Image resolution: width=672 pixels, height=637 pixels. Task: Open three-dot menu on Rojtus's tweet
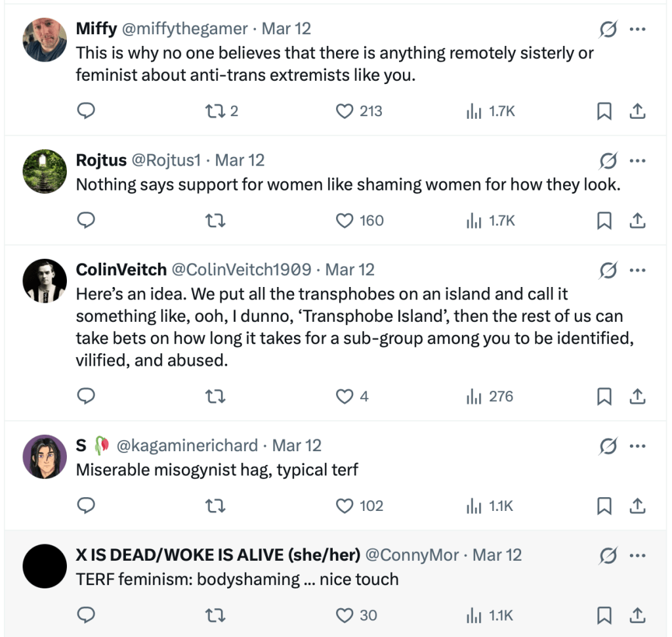click(x=637, y=161)
